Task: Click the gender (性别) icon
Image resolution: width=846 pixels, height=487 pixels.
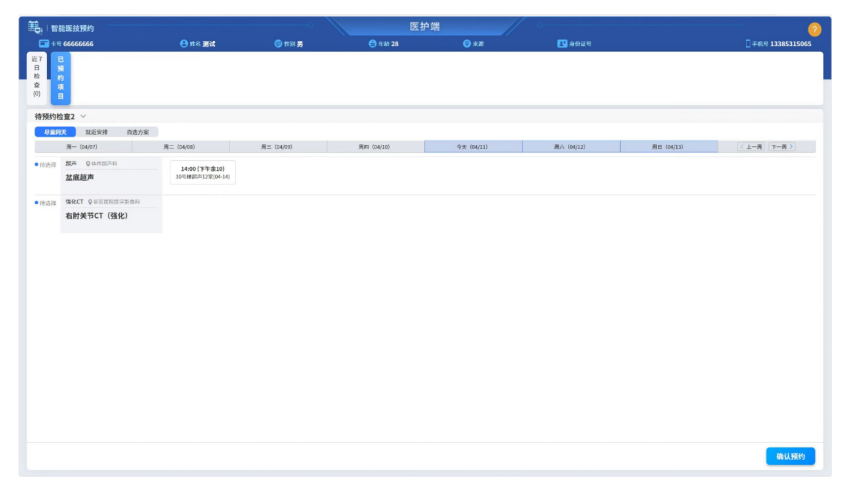Action: (278, 44)
